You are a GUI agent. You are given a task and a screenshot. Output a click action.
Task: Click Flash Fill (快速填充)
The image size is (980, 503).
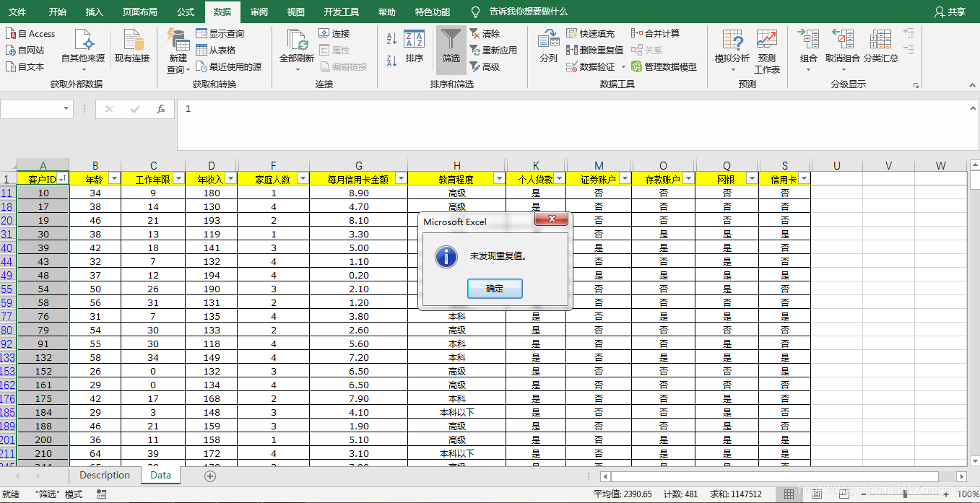tap(591, 34)
